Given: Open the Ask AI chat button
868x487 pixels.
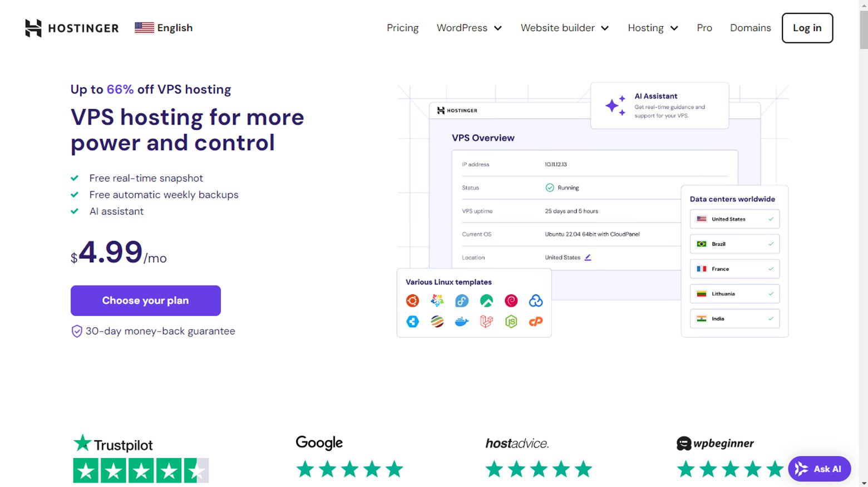Looking at the screenshot, I should (820, 469).
